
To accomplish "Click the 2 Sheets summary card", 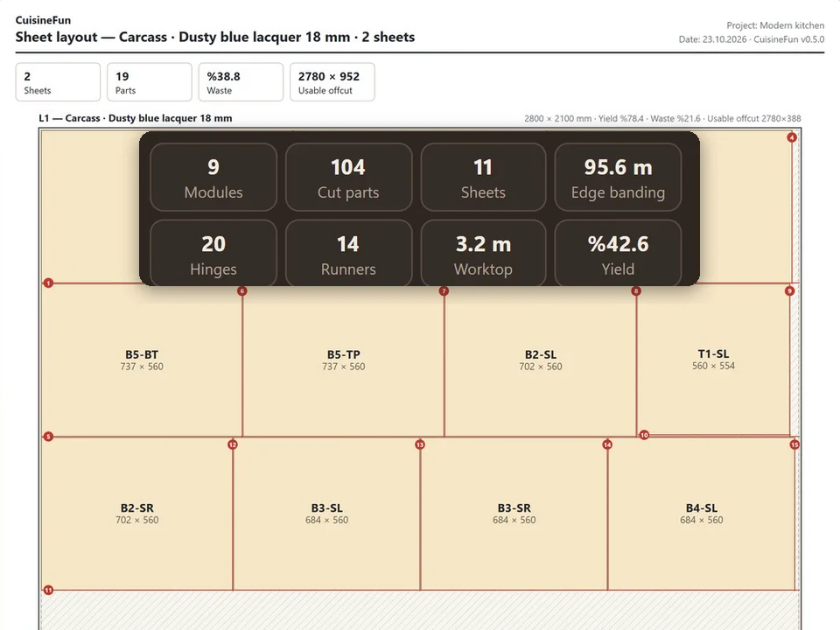I will coord(58,82).
